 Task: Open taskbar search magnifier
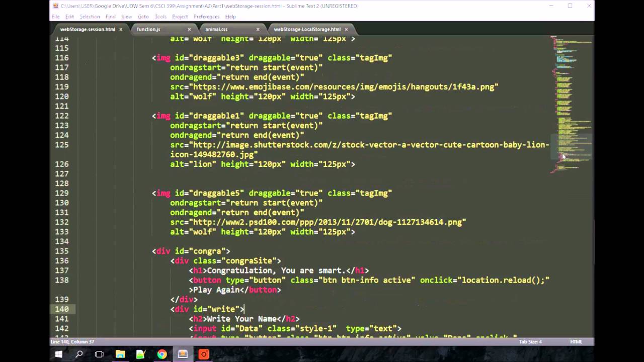(x=79, y=354)
